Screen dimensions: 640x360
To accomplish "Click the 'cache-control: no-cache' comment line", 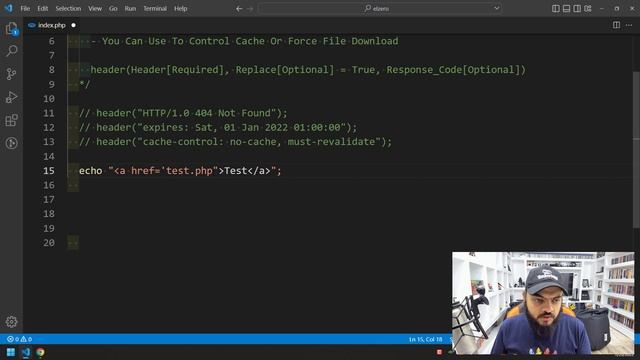I will pos(236,142).
